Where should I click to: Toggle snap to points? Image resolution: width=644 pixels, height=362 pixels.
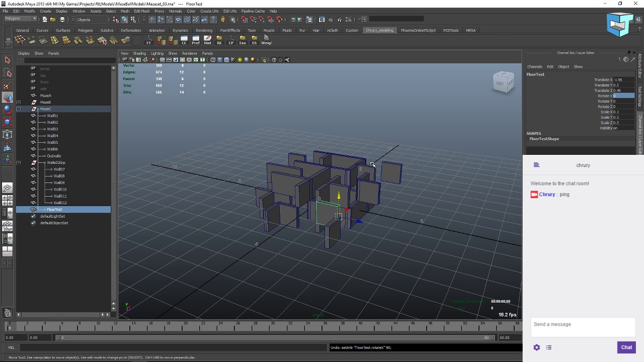(262, 20)
